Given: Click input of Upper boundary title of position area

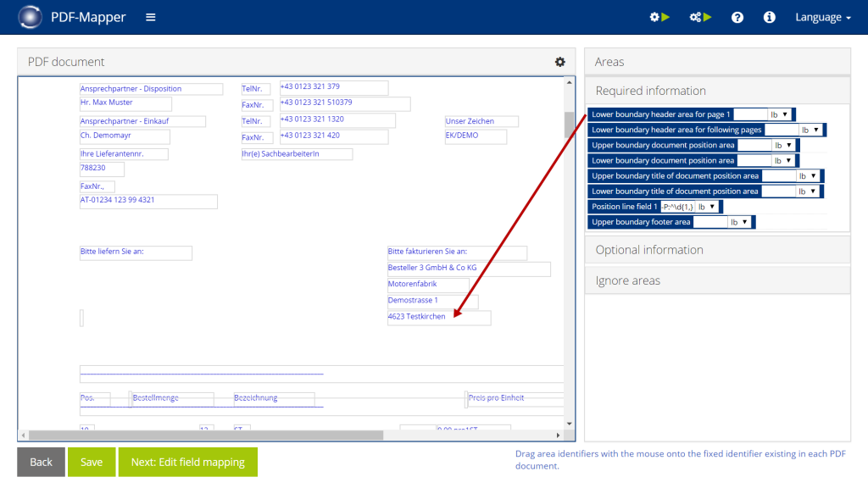Looking at the screenshot, I should [779, 176].
